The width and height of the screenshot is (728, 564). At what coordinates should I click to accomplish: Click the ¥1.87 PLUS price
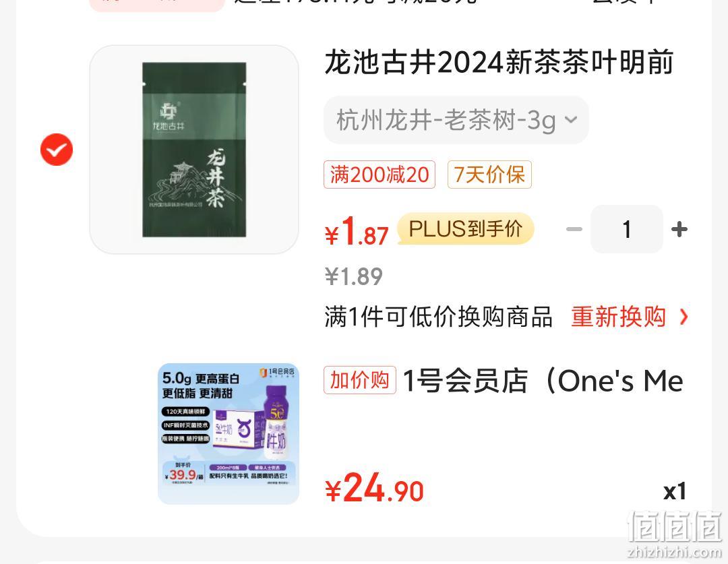[x=357, y=231]
